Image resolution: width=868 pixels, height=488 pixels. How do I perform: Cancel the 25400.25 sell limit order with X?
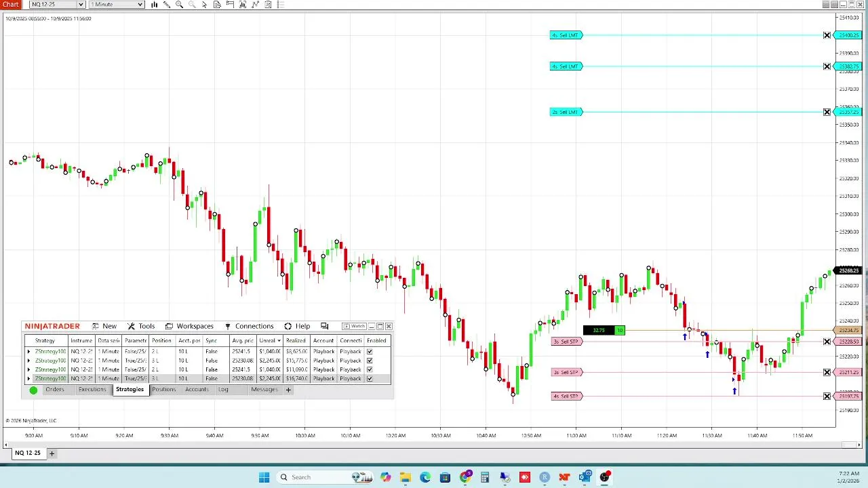(x=827, y=35)
